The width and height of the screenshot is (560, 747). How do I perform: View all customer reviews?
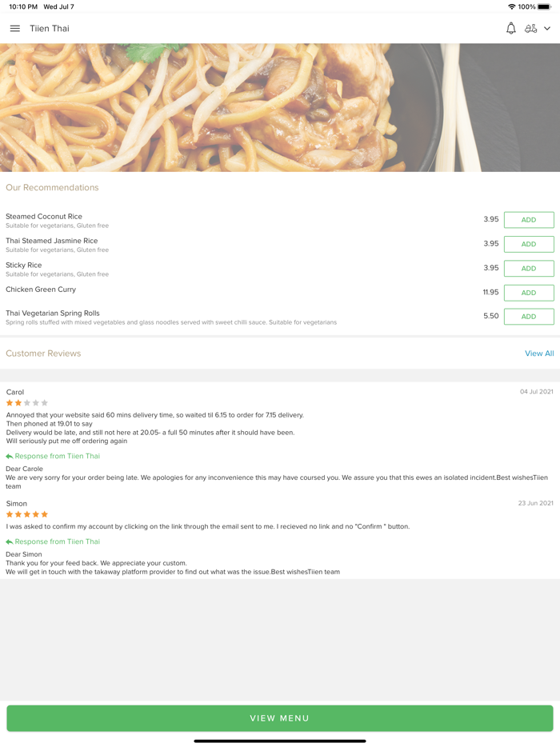[539, 354]
